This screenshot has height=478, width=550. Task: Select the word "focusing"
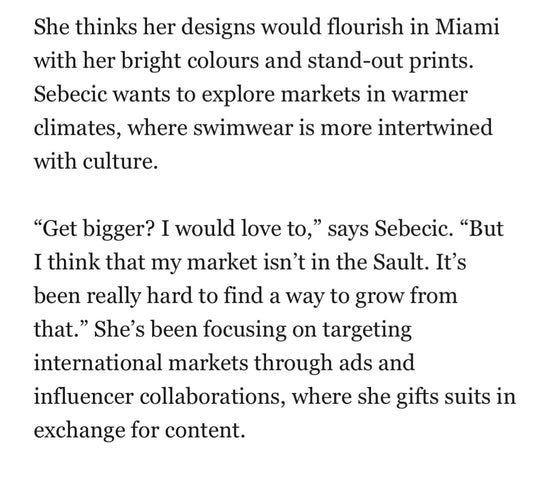pos(244,331)
